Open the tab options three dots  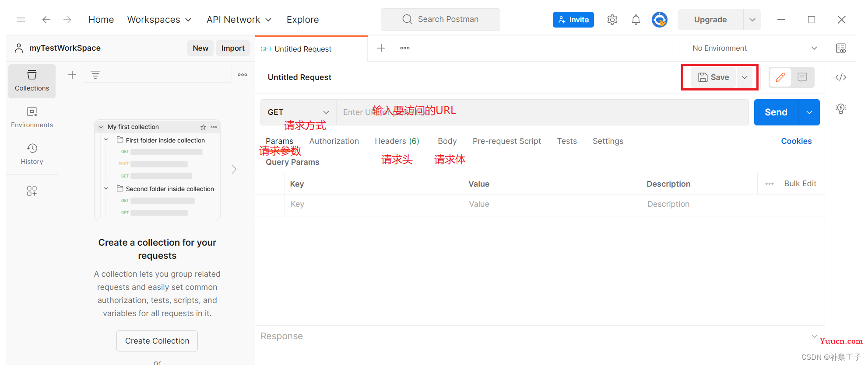click(405, 48)
